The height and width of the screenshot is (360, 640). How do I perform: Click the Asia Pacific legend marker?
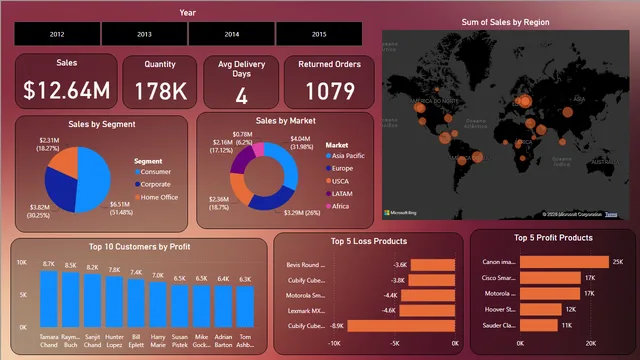click(329, 156)
